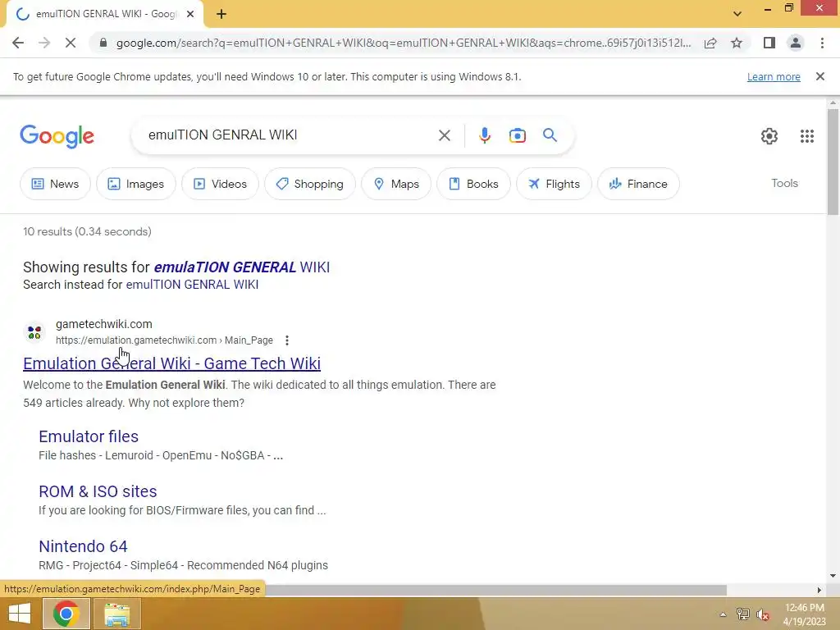Open the Nintendo 64 sitelink
Image resolution: width=840 pixels, height=630 pixels.
[83, 546]
